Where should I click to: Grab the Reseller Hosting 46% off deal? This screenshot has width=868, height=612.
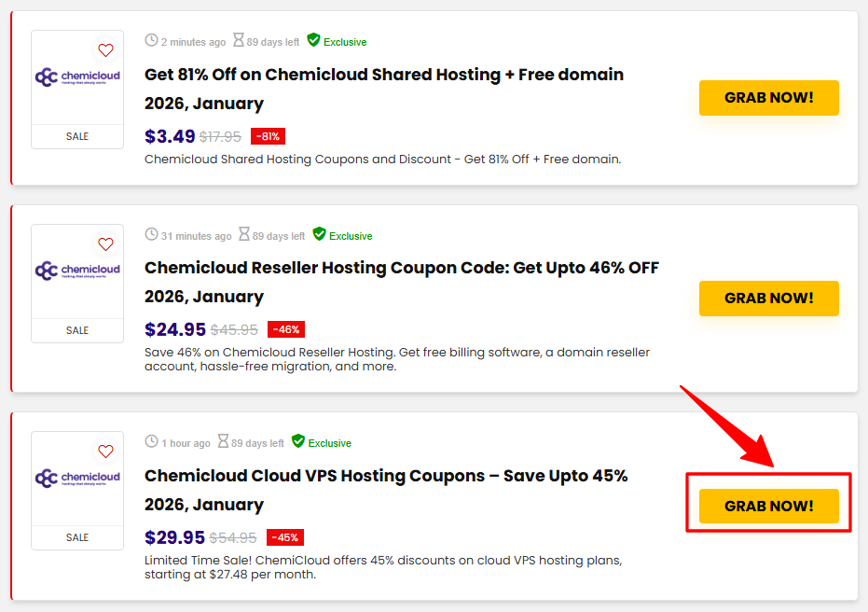click(768, 299)
